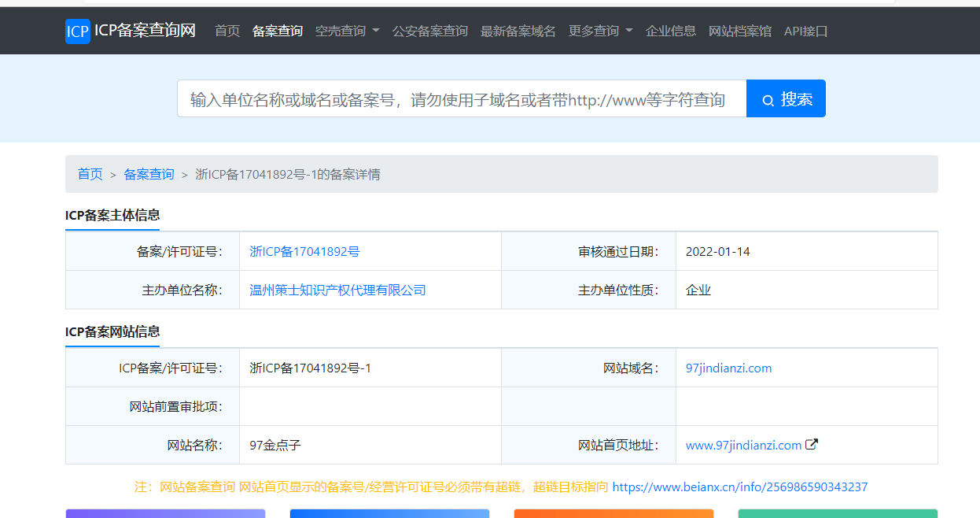Open the ICP备案查询网 site title
The height and width of the screenshot is (518, 980).
145,31
